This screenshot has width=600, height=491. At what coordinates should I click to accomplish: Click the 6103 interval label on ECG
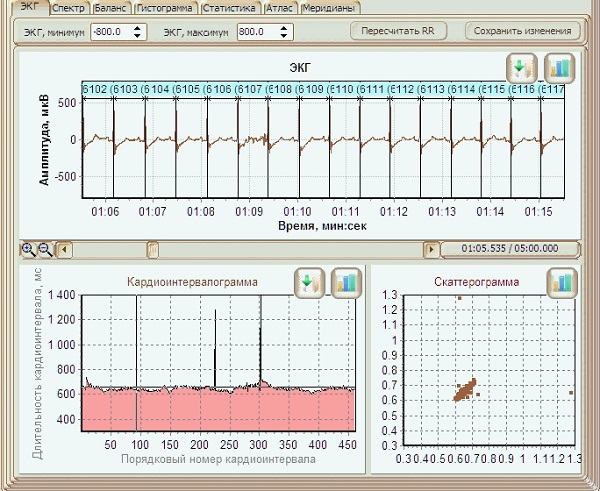126,90
